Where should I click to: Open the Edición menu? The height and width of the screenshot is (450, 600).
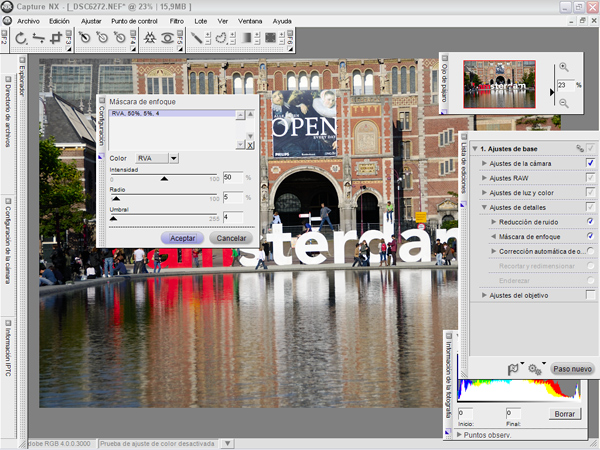[x=59, y=21]
